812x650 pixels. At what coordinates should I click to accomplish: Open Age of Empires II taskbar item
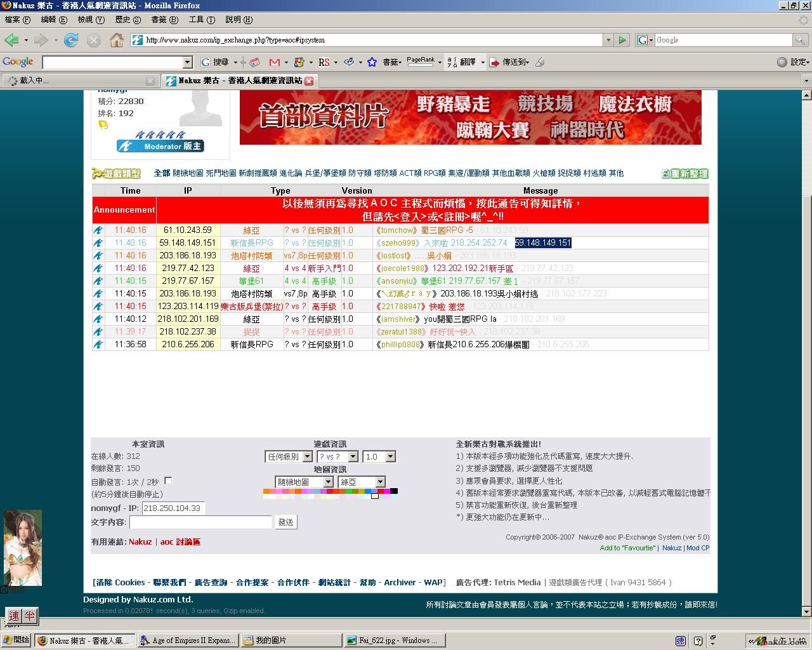(x=188, y=640)
